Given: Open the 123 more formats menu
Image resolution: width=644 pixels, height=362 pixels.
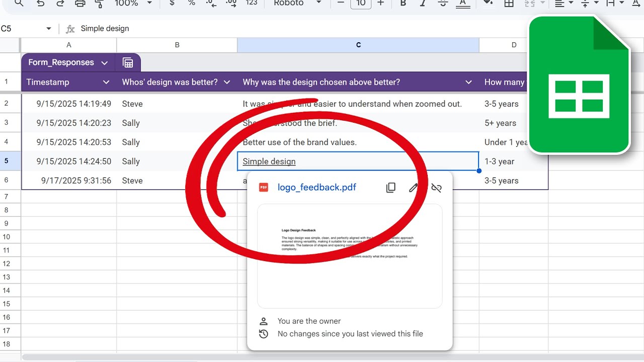Looking at the screenshot, I should click(x=252, y=3).
